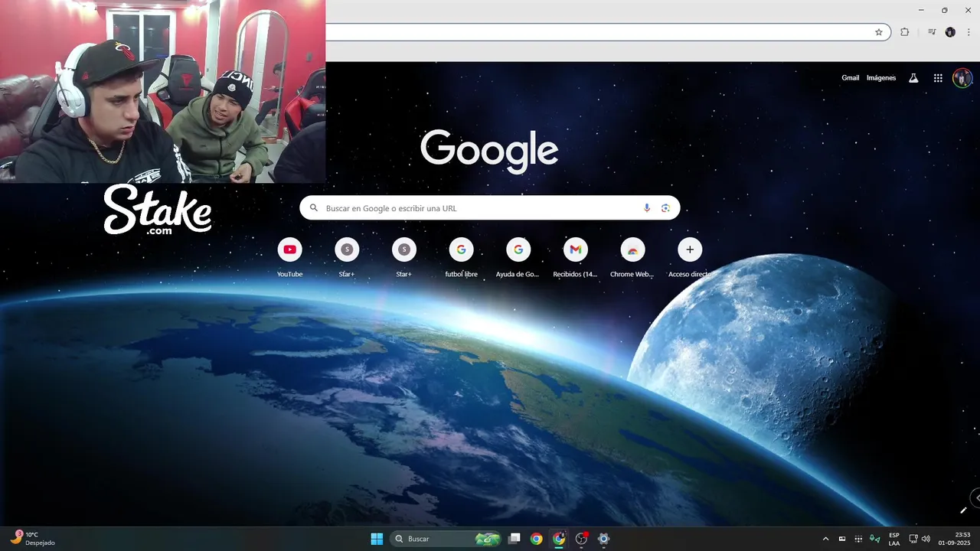The width and height of the screenshot is (980, 551).
Task: Open the active Chrome taskbar icon with profile badge
Action: 559,539
